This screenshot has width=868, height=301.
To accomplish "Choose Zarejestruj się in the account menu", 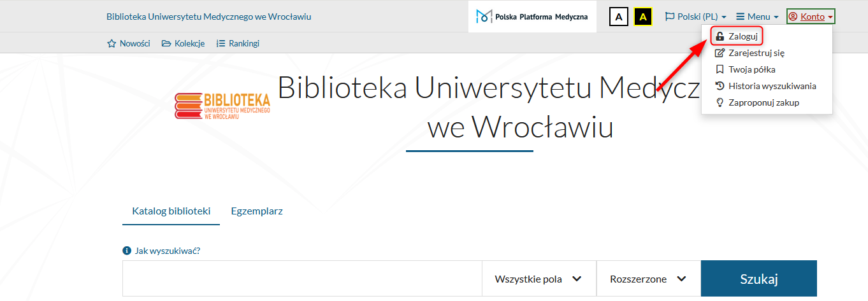I will 756,53.
